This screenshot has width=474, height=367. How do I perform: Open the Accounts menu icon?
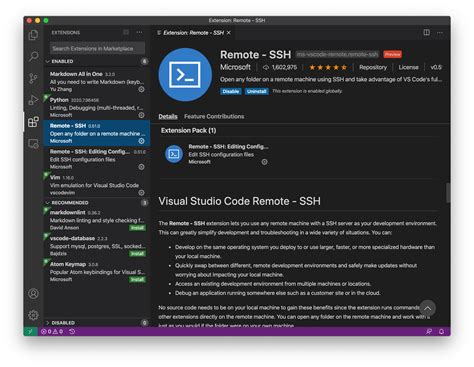click(x=33, y=294)
